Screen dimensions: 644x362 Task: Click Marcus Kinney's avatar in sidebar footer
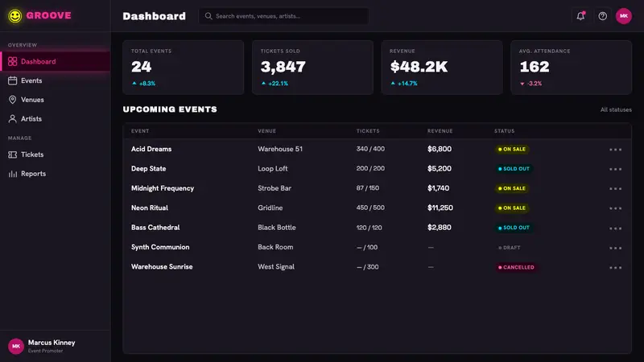(x=16, y=346)
